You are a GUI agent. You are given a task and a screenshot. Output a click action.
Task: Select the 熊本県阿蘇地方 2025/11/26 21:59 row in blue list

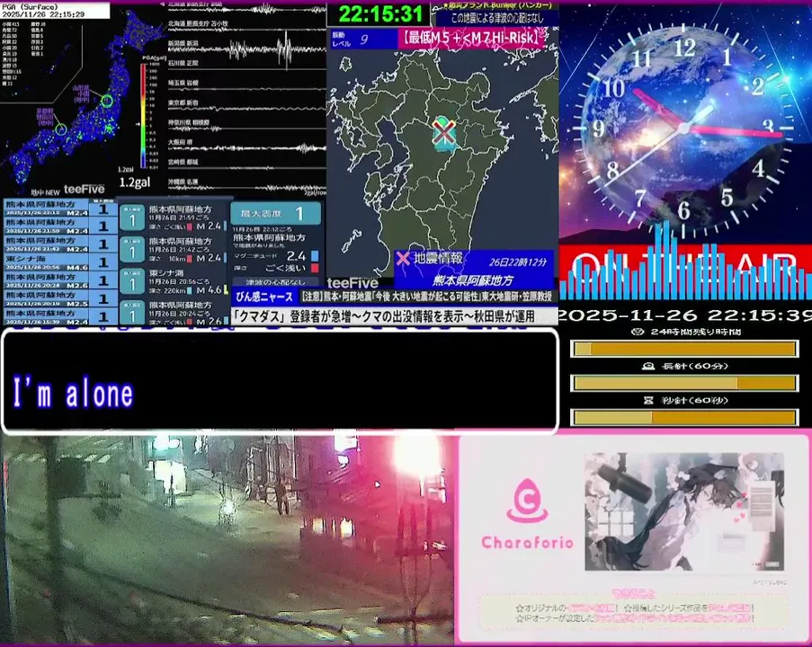(x=59, y=226)
